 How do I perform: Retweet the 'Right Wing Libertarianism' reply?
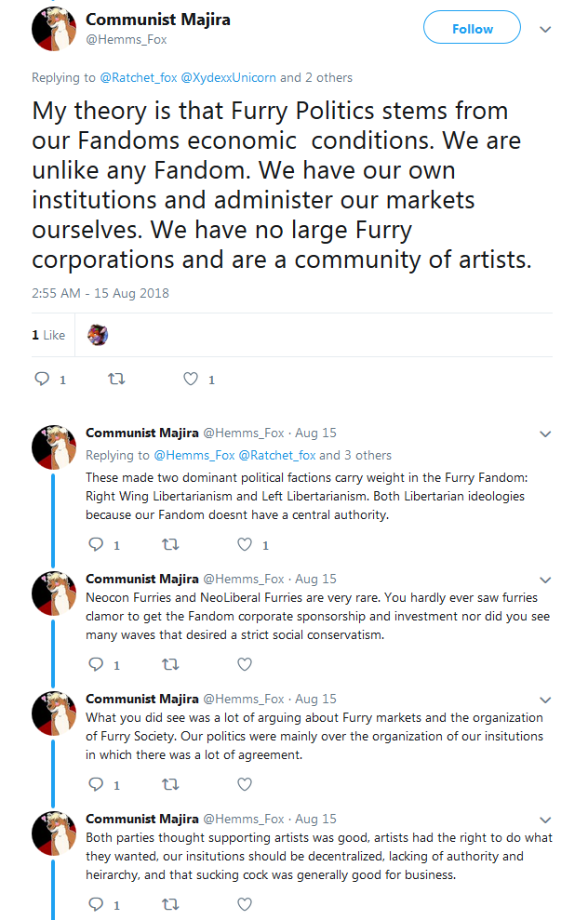(170, 544)
